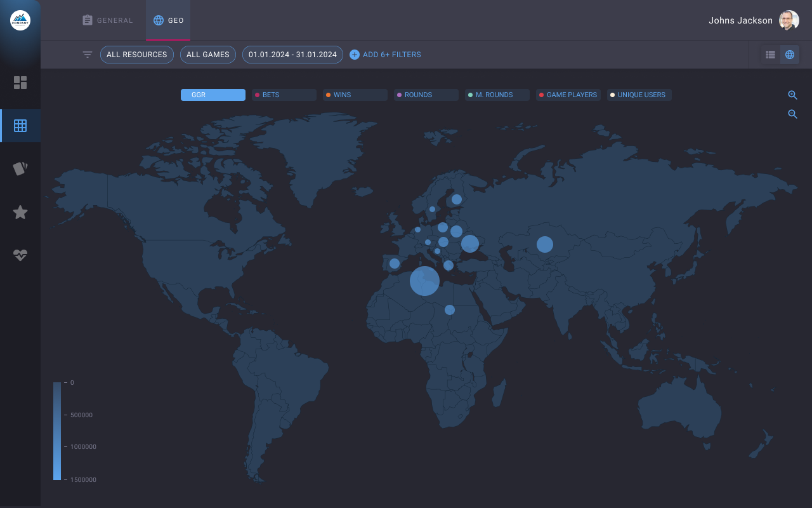Toggle the BETS metric
This screenshot has width=812, height=508.
tap(284, 95)
